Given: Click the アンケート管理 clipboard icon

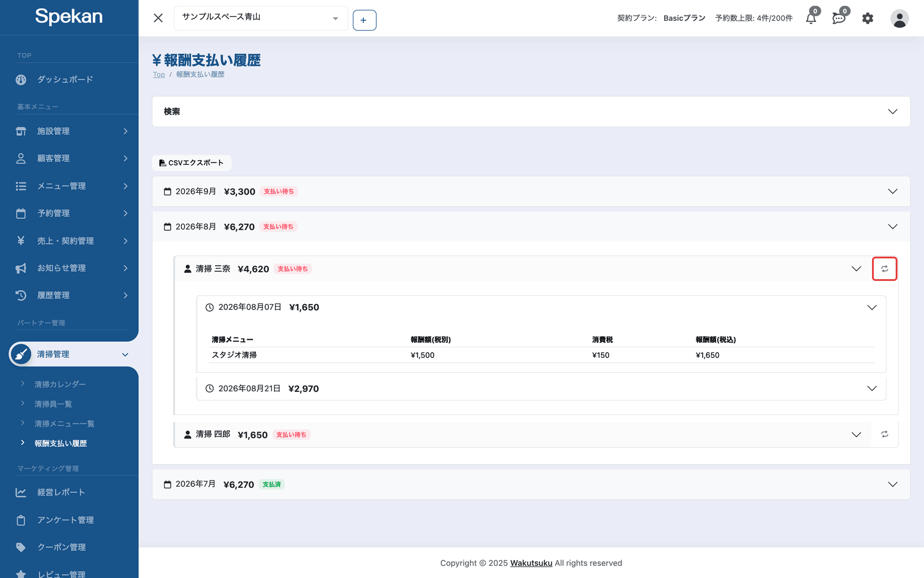Looking at the screenshot, I should tap(21, 520).
